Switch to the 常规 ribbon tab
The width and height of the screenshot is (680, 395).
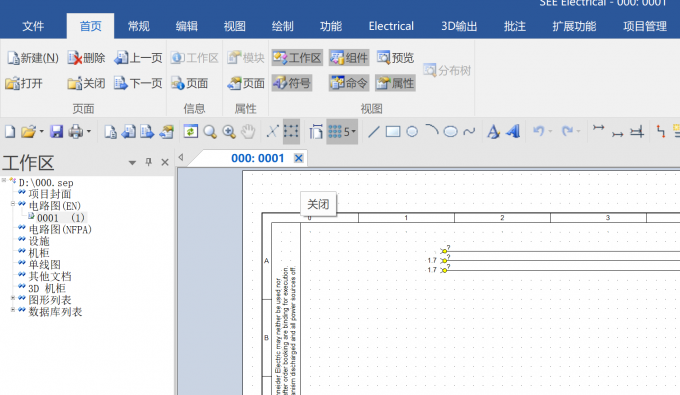click(x=139, y=26)
